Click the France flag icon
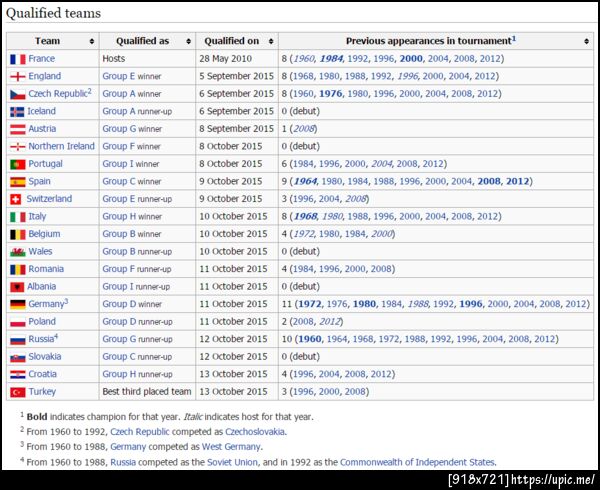Screen dimensions: 600x490 click(18, 59)
